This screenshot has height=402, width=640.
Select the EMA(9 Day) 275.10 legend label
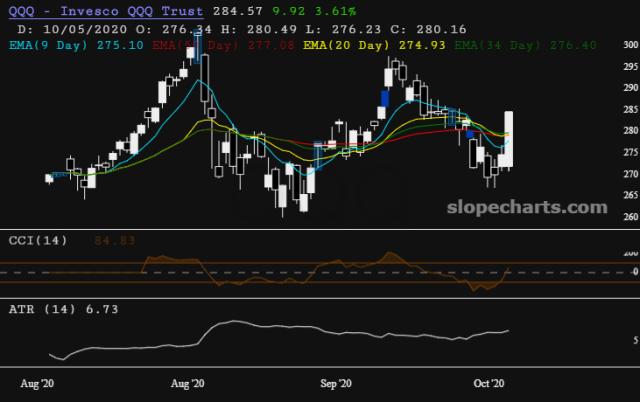(76, 45)
